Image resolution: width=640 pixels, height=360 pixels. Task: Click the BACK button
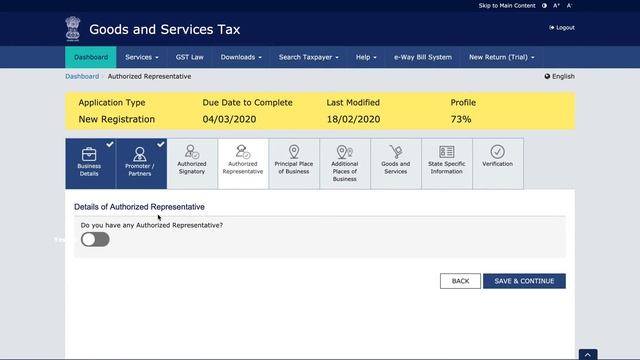pos(460,281)
